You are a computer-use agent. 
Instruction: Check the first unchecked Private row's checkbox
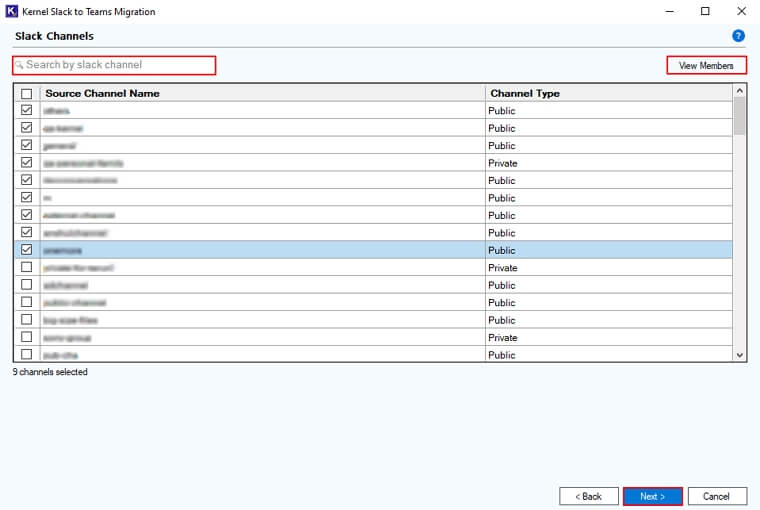pyautogui.click(x=27, y=267)
